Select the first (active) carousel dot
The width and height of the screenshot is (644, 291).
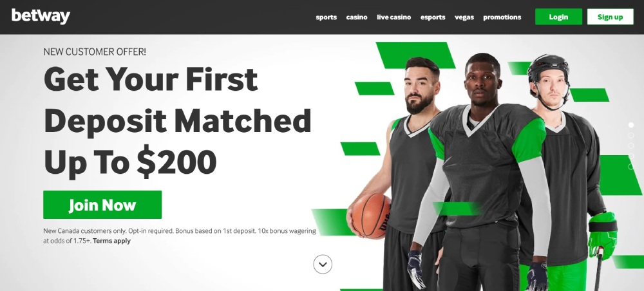(631, 125)
